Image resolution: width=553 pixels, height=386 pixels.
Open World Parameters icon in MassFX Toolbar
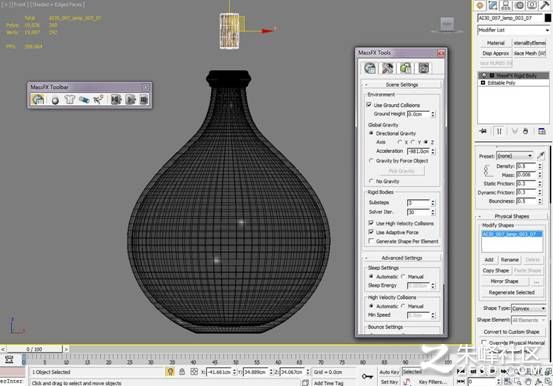tap(38, 99)
